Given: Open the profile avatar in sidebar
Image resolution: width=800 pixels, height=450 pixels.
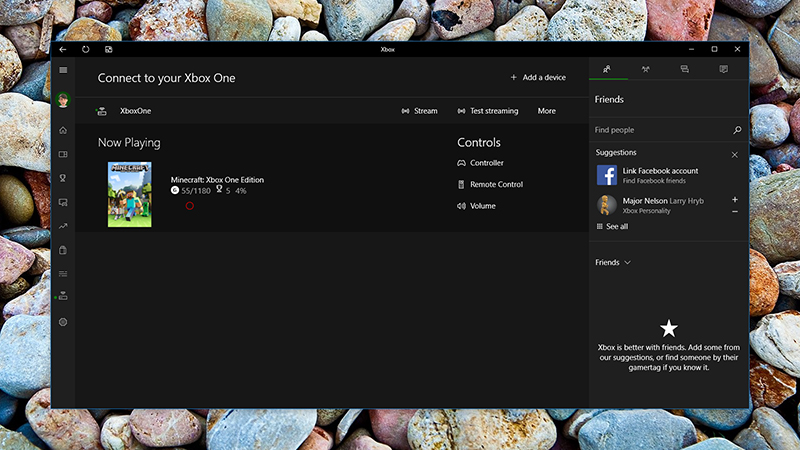Looking at the screenshot, I should [63, 100].
